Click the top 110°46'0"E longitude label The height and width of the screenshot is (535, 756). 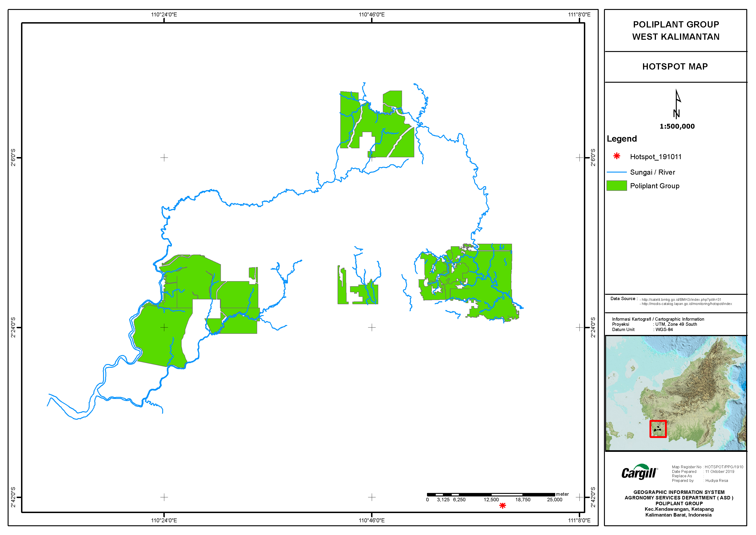click(x=372, y=15)
